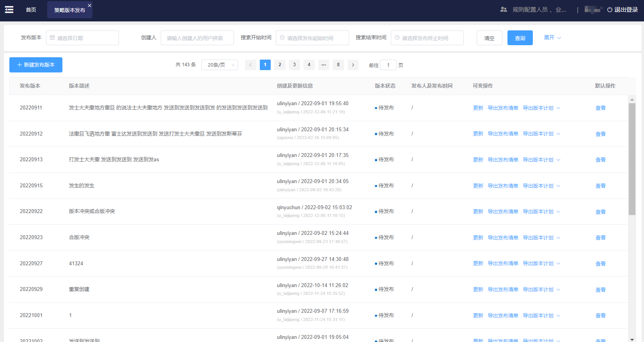
Task: Click 查看 for version 20221001
Action: pyautogui.click(x=601, y=316)
